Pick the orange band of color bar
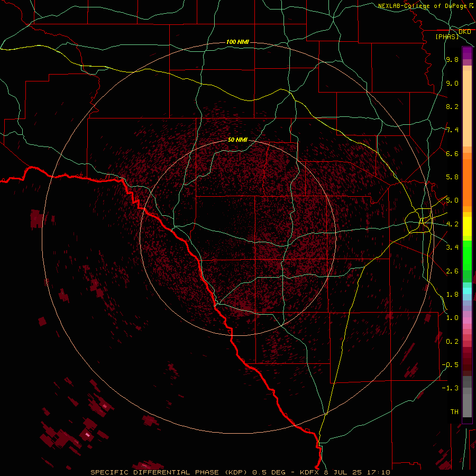 [x=467, y=183]
